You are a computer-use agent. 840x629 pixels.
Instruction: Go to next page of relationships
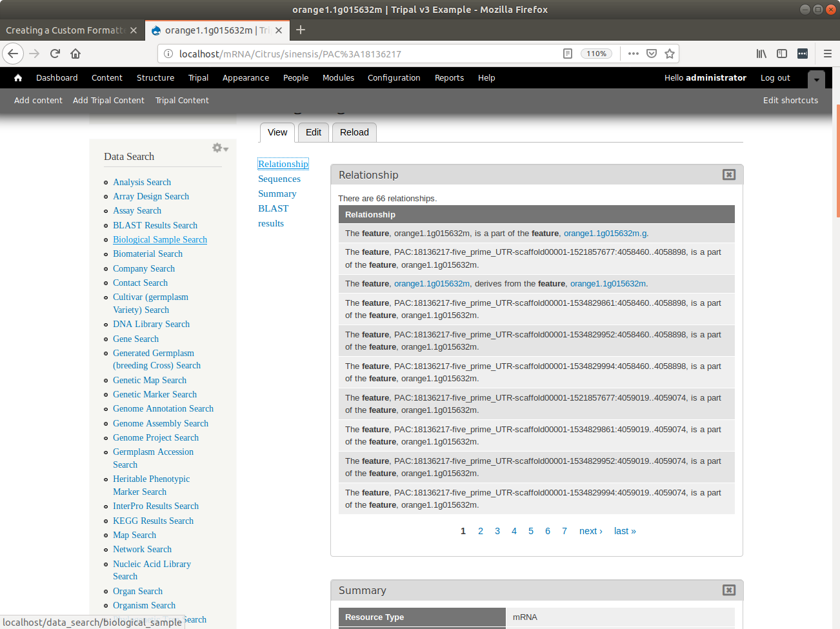pyautogui.click(x=590, y=531)
